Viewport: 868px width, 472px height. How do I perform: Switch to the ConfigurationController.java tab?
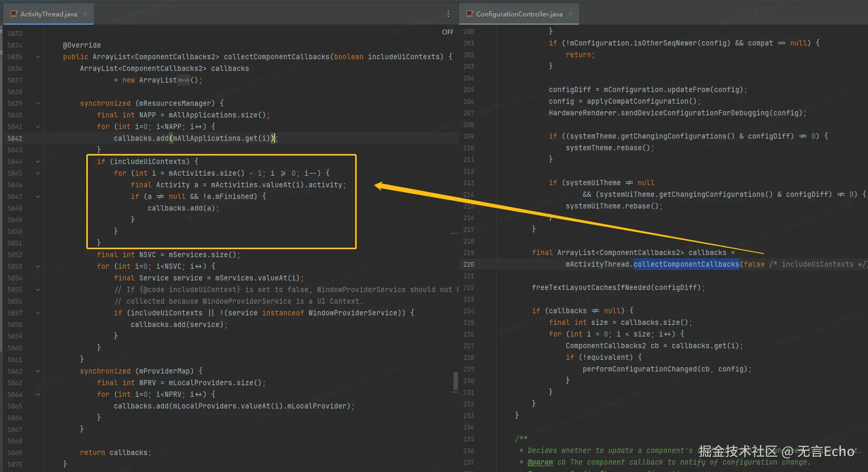519,14
